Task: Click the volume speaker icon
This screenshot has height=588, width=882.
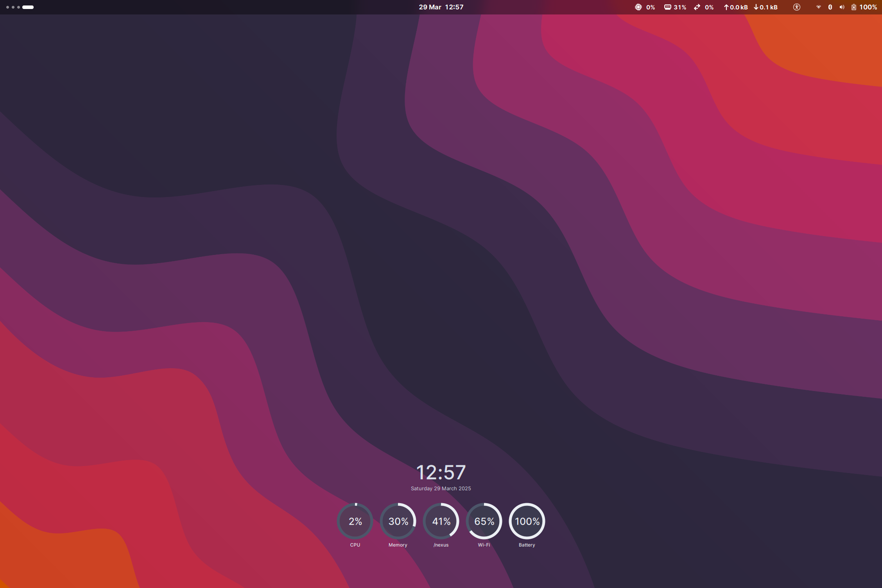Action: point(842,7)
